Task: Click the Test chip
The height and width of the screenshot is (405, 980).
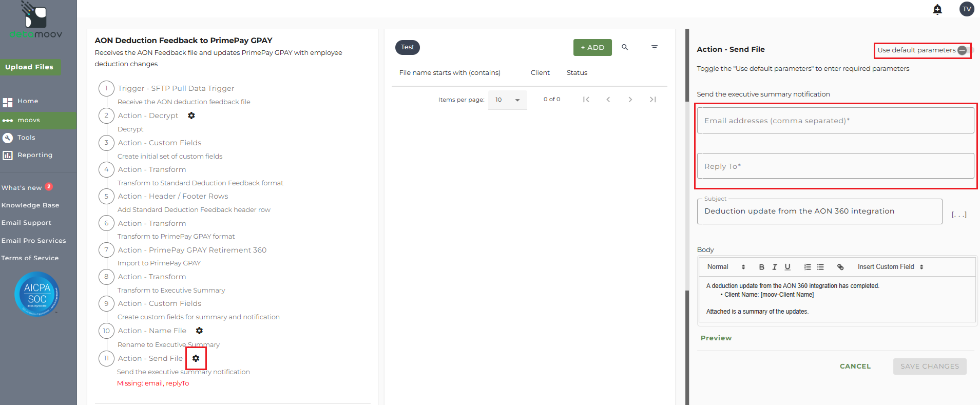Action: (408, 47)
